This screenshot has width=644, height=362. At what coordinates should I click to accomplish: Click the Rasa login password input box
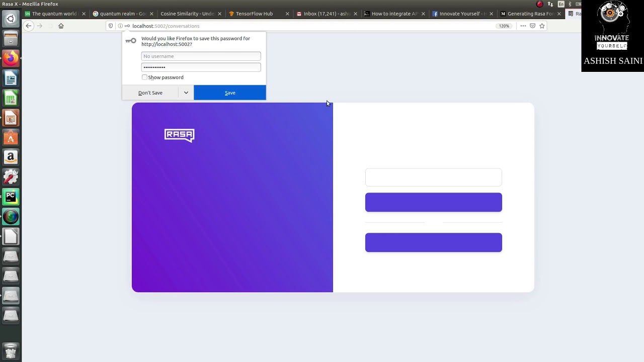(x=434, y=177)
